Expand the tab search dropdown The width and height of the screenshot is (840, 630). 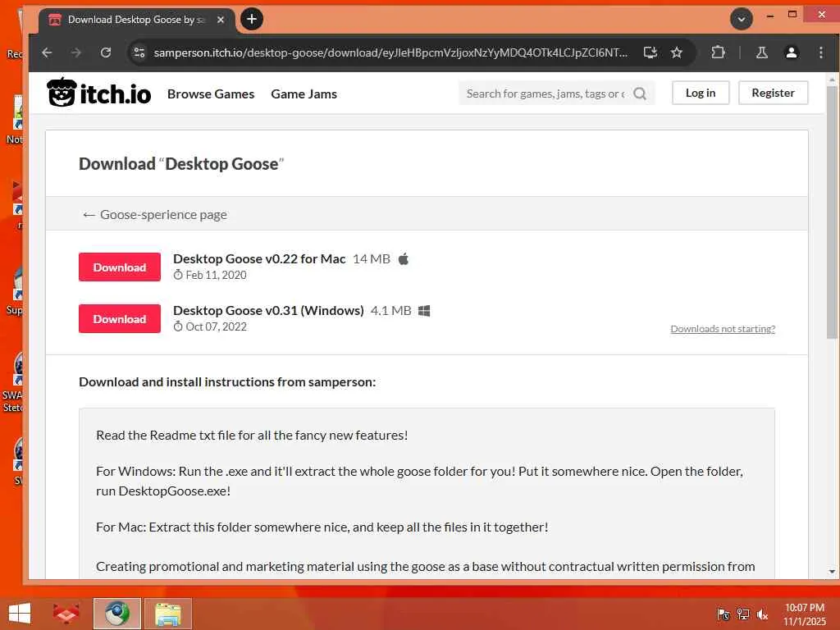click(x=742, y=20)
